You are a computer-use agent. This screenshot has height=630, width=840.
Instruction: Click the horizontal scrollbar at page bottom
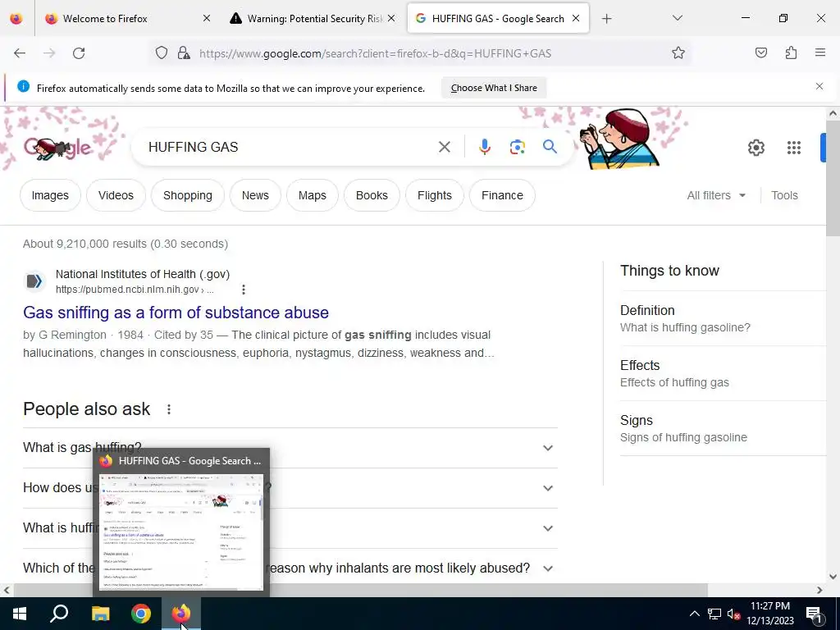point(360,590)
